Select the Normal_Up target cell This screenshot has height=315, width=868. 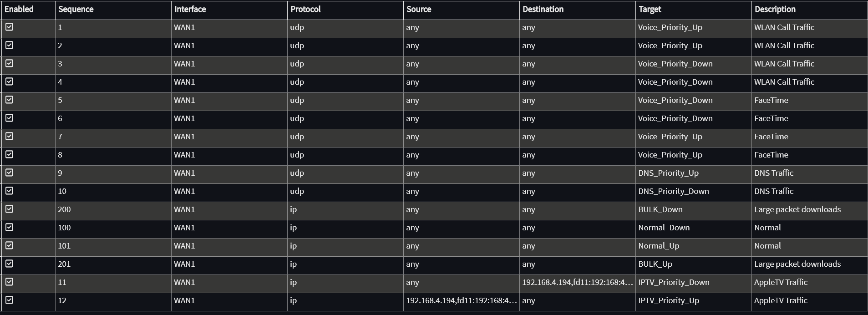point(659,246)
